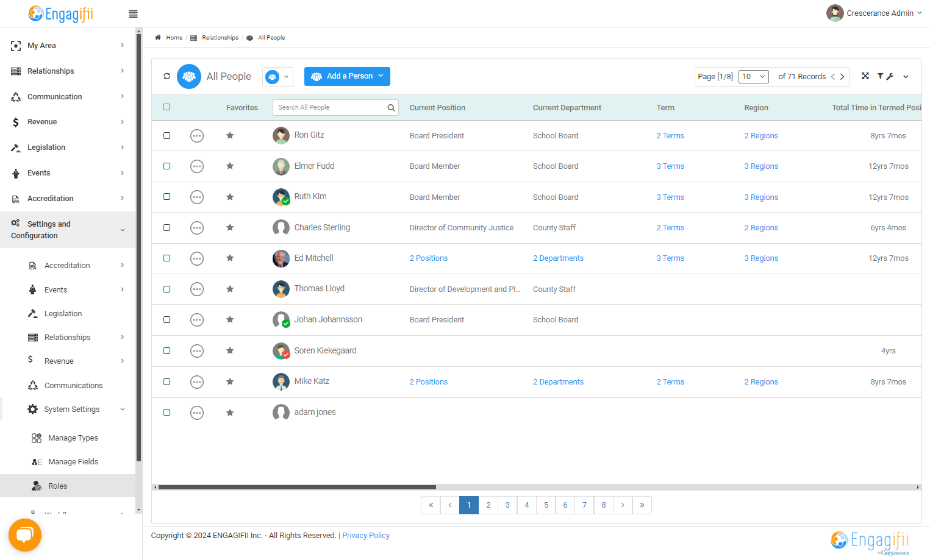The image size is (930, 560).
Task: Go to page 5 of results
Action: (546, 505)
